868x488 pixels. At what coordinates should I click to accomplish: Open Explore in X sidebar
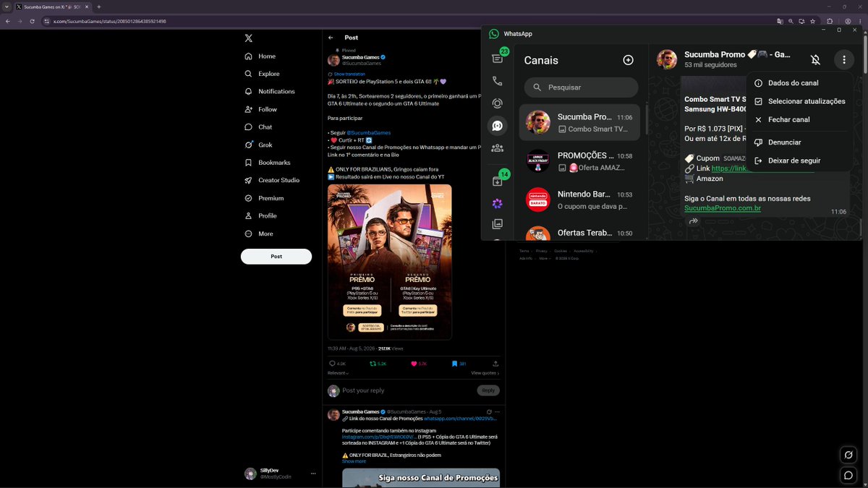tap(262, 74)
